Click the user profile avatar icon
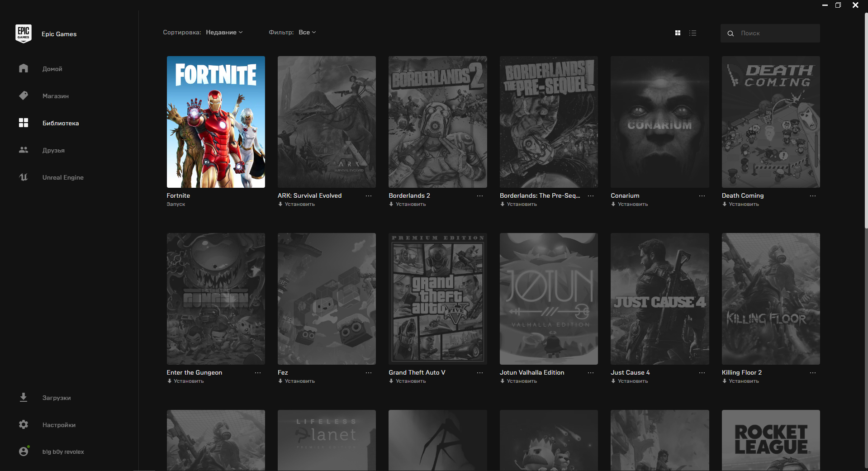868x471 pixels. pos(24,451)
